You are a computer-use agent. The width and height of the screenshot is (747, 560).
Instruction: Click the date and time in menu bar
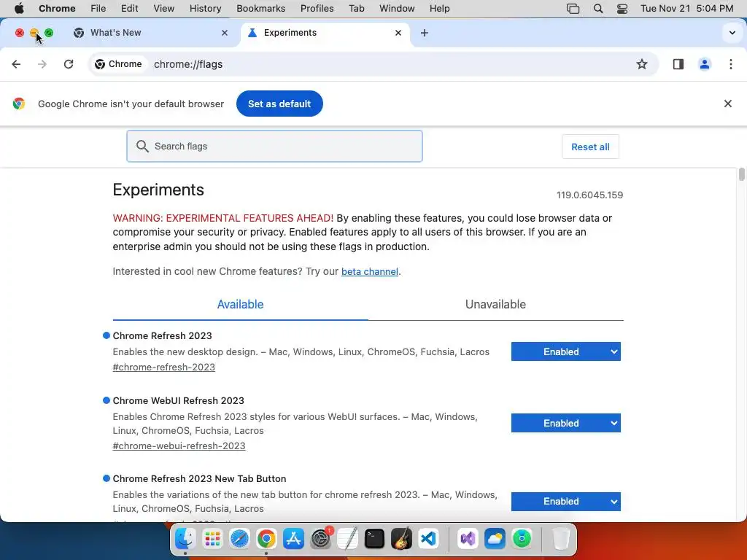[x=686, y=9]
